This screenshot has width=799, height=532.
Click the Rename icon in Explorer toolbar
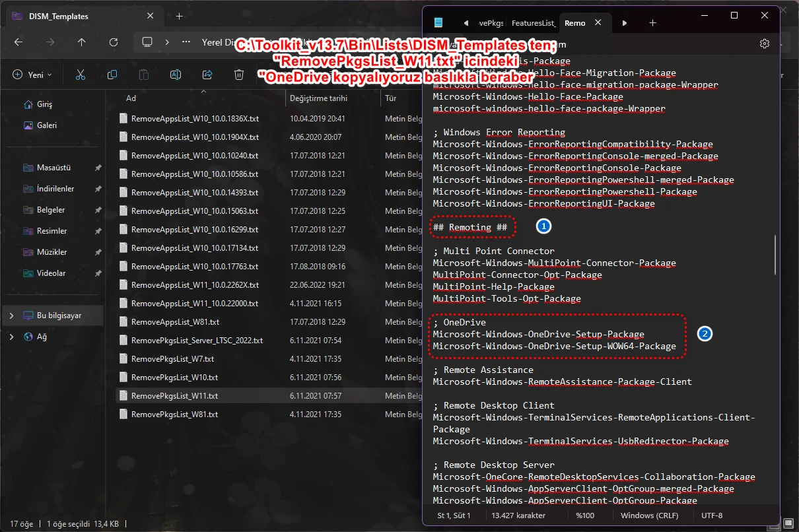176,75
